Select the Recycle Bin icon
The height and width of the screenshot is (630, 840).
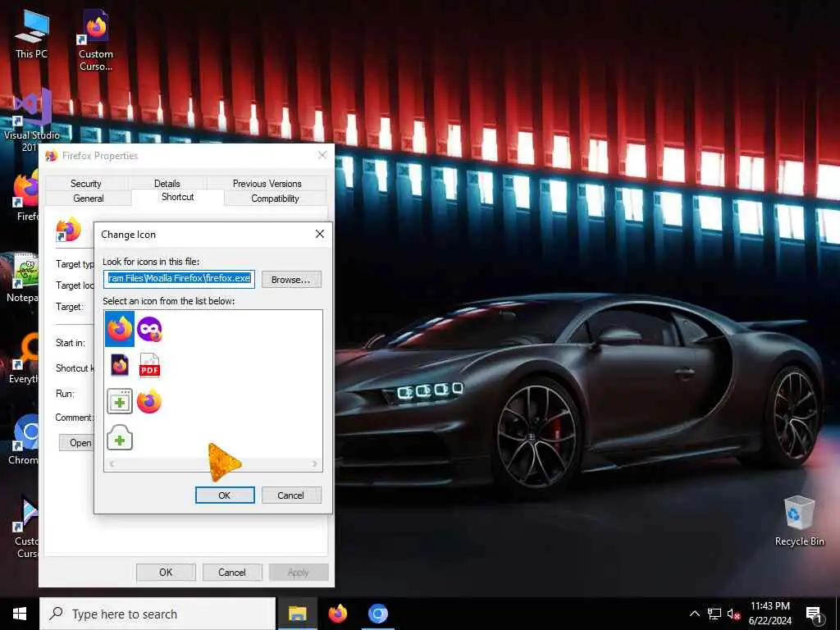(x=799, y=521)
